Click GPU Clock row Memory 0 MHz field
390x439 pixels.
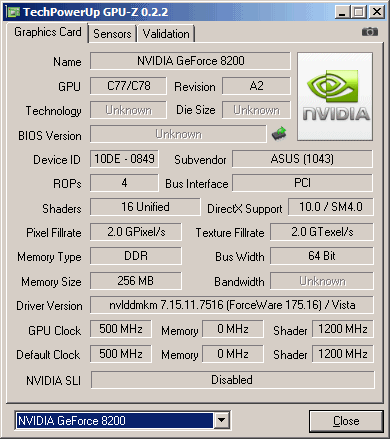click(233, 329)
